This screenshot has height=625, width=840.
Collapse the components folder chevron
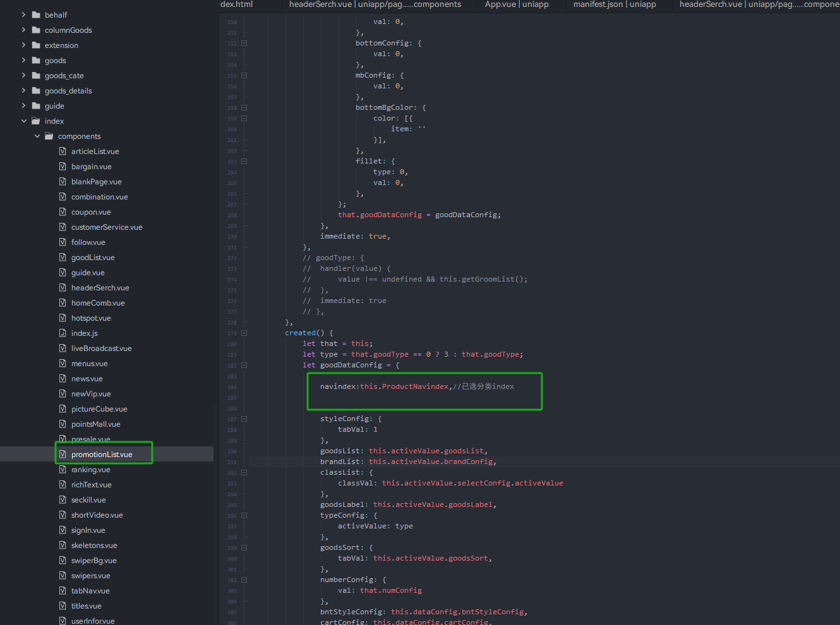coord(37,136)
